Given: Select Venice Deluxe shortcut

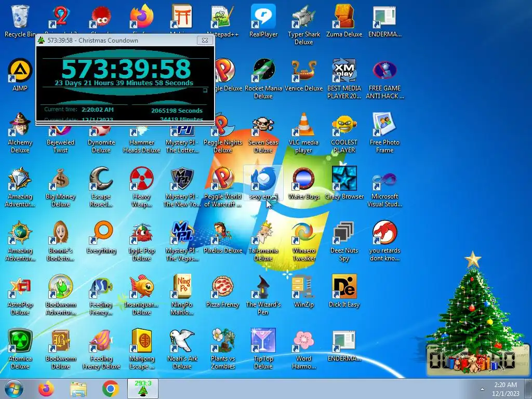Looking at the screenshot, I should coord(303,75).
